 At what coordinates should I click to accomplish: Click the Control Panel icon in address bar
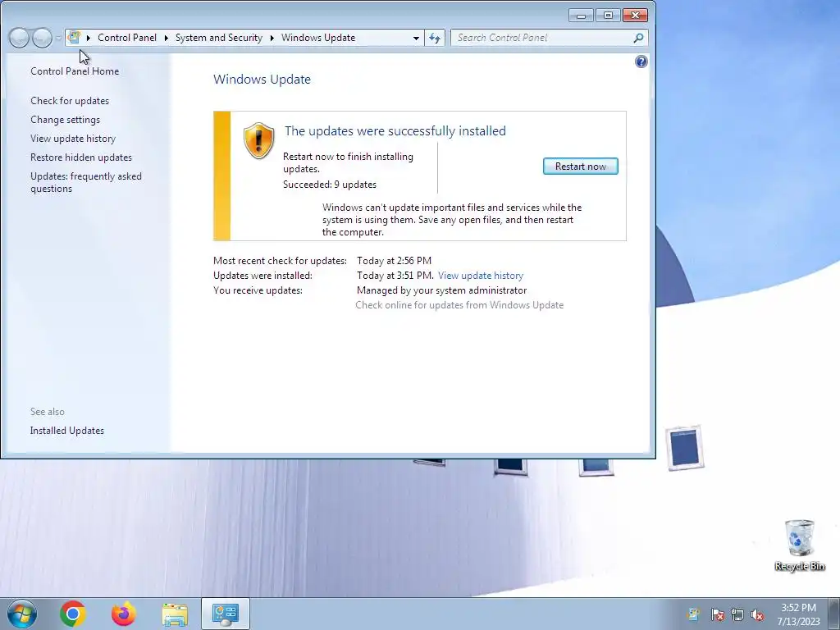[x=75, y=38]
